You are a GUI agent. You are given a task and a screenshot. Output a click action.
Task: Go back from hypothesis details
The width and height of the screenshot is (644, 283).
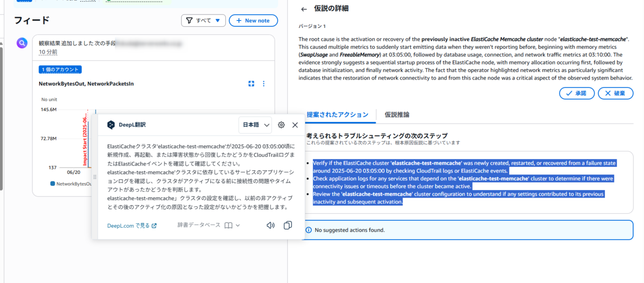pos(304,9)
